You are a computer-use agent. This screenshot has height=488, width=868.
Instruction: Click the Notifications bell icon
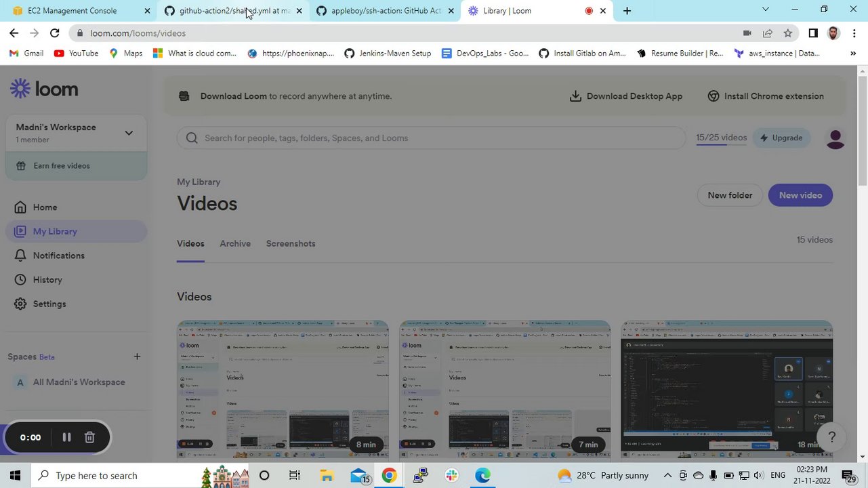(20, 256)
